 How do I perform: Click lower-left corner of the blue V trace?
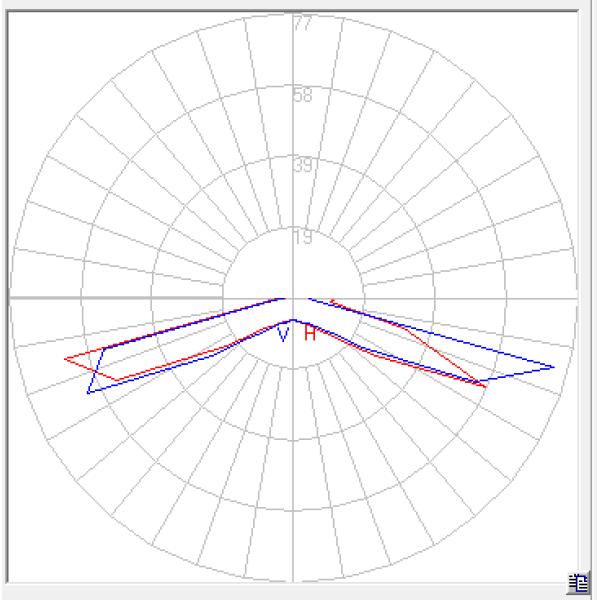(x=89, y=392)
